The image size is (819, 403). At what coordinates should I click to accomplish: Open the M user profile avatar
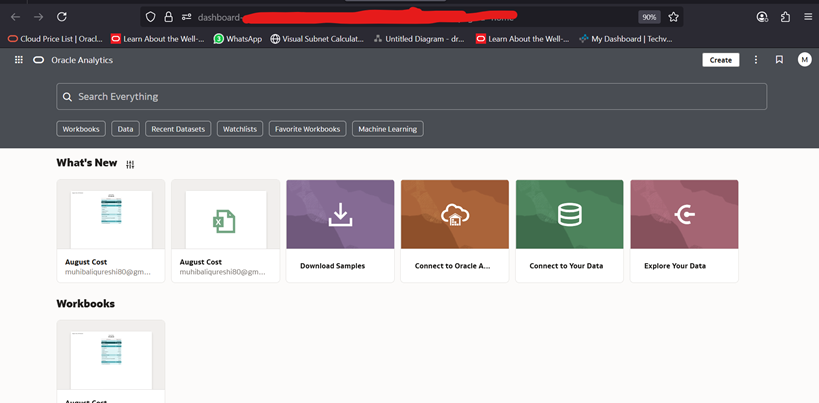tap(804, 60)
